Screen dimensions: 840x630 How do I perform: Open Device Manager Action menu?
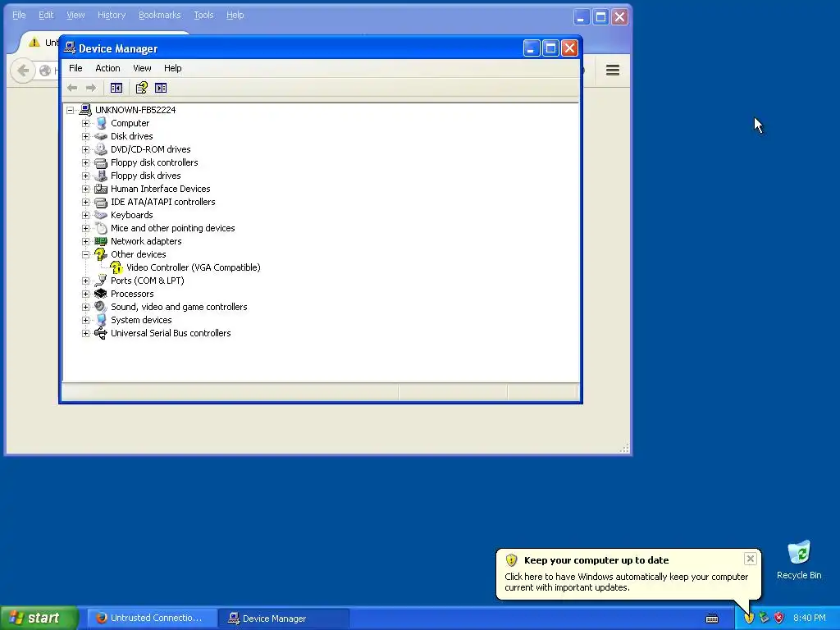pyautogui.click(x=107, y=68)
